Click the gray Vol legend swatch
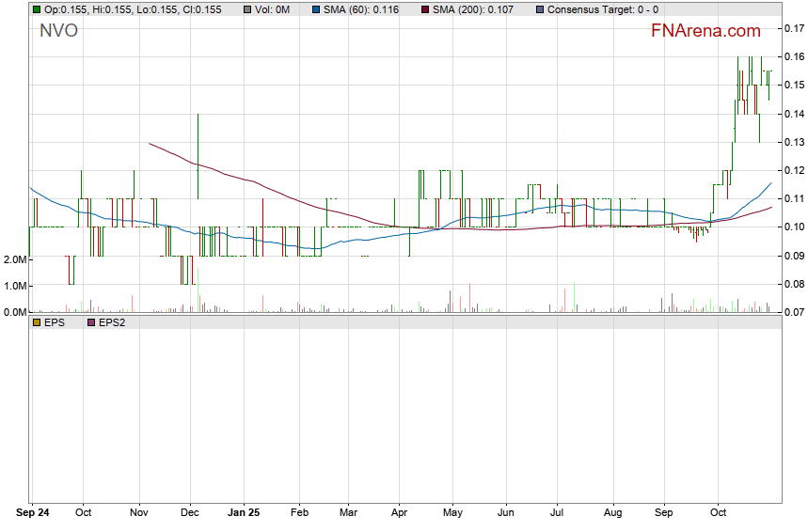This screenshot has width=808, height=532. tap(247, 9)
